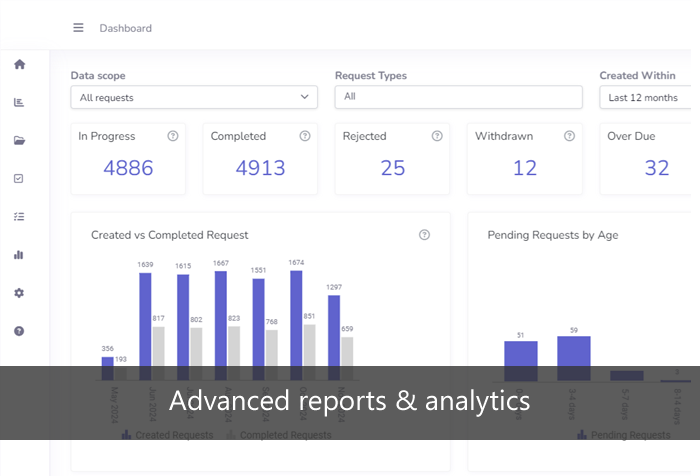Click the pending bar labeled 51
700x476 pixels.
pos(521,361)
